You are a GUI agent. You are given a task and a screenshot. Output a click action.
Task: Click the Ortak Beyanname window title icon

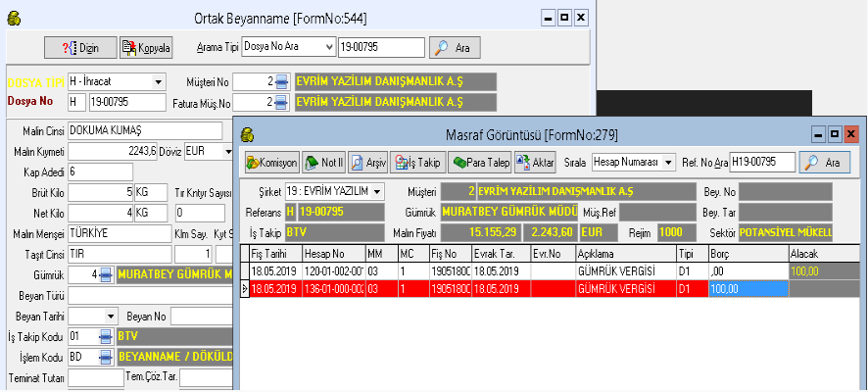click(14, 19)
